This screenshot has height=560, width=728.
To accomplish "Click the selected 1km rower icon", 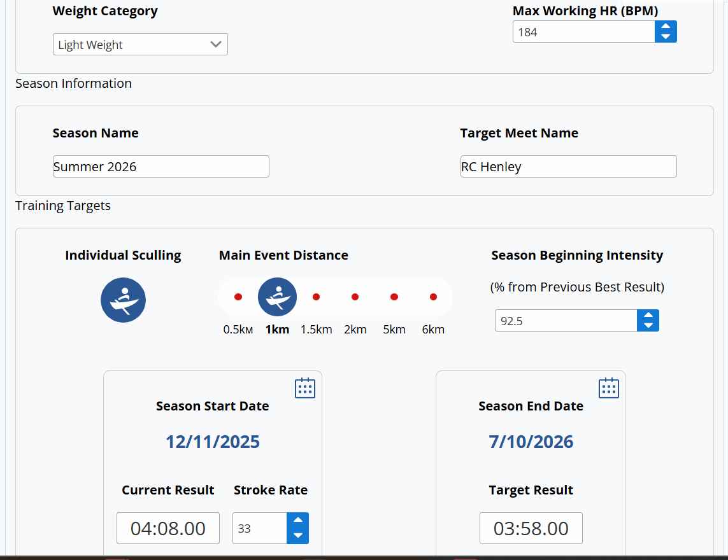I will (x=277, y=297).
